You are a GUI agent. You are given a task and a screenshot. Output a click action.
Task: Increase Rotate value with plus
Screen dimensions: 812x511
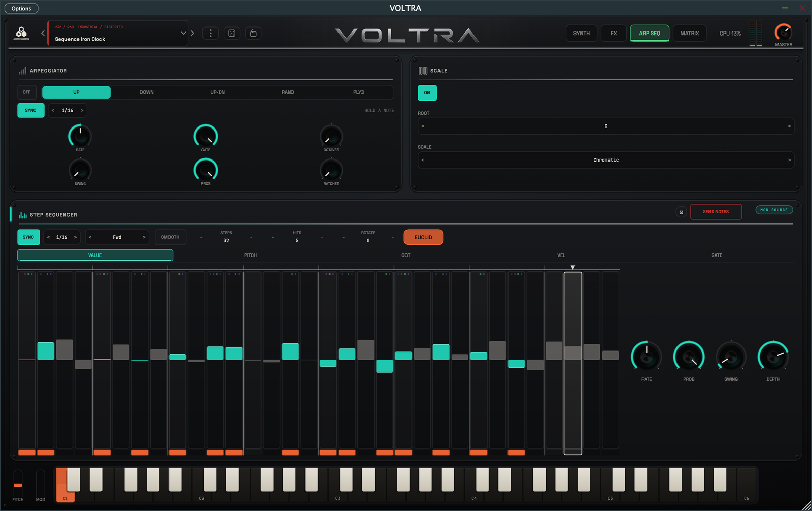tap(393, 237)
